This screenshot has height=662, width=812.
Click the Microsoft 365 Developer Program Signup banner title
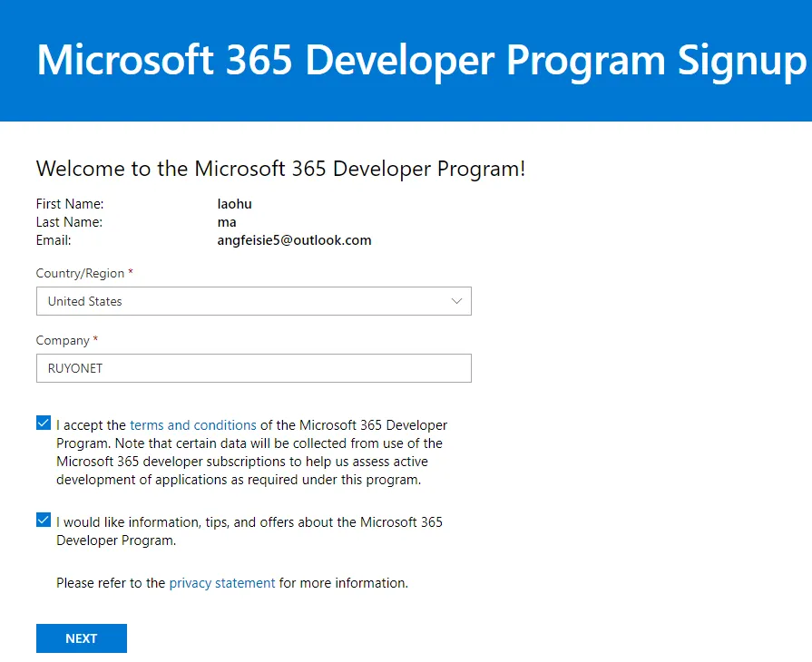point(422,60)
